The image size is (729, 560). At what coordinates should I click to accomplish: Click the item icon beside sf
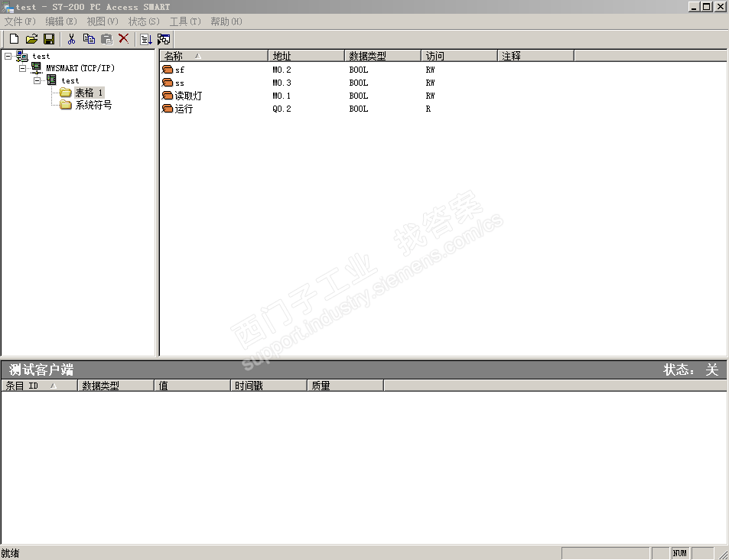pyautogui.click(x=168, y=70)
